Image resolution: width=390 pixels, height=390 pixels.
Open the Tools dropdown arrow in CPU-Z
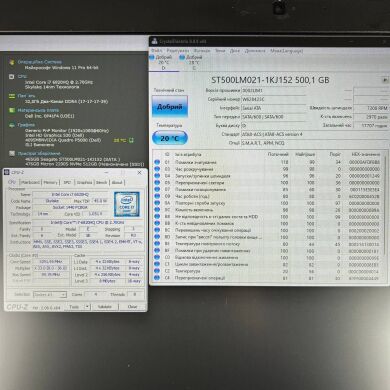coord(87,307)
